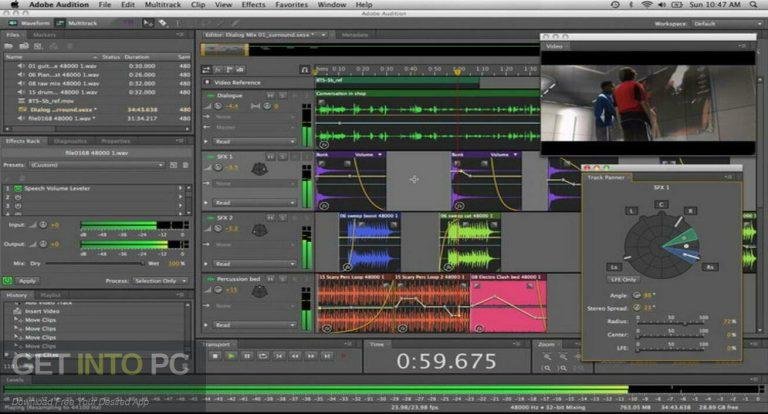Open Percussion bed automation Read dropdown

point(255,325)
